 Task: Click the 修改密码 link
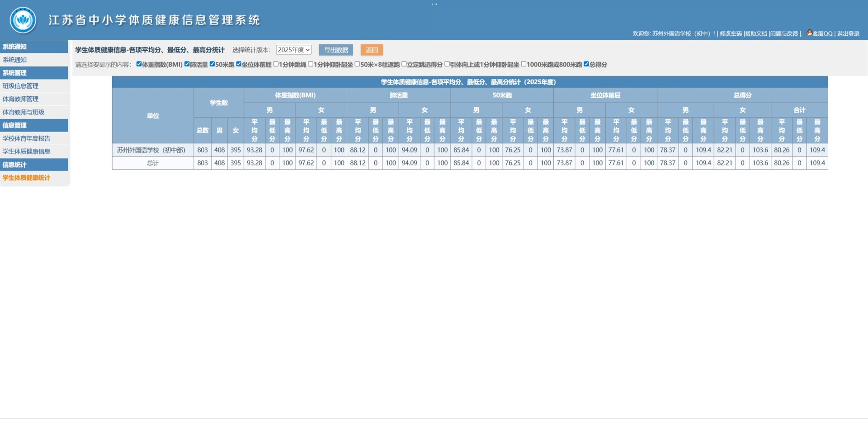pos(731,33)
